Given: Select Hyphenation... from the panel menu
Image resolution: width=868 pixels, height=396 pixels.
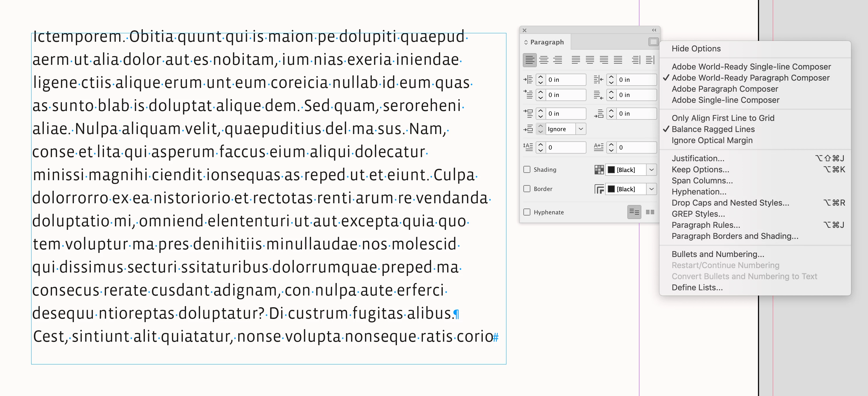Looking at the screenshot, I should point(699,192).
